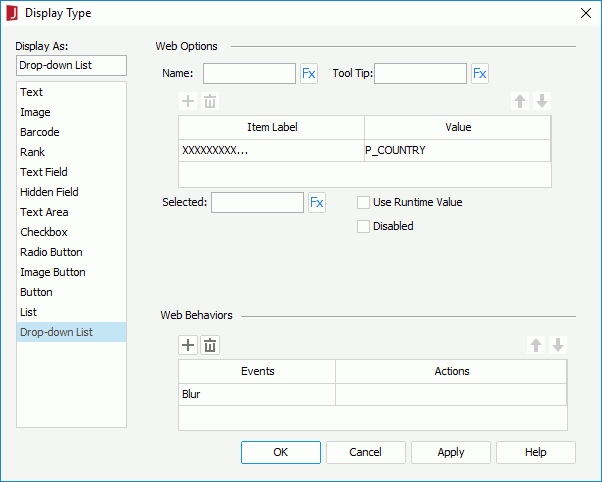This screenshot has width=602, height=482.
Task: Select Radio Button display type
Action: pos(51,252)
